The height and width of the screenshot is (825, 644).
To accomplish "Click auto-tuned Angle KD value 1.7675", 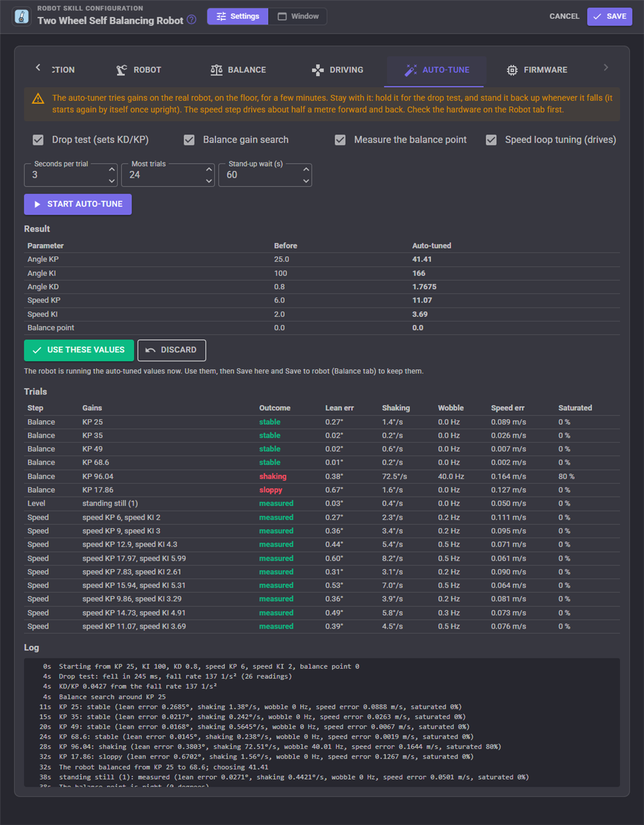I will (x=425, y=287).
